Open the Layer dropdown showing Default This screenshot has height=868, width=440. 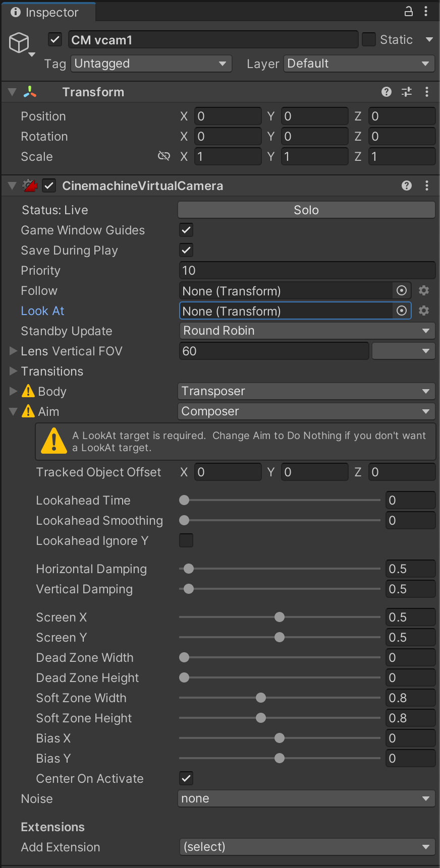[x=359, y=64]
